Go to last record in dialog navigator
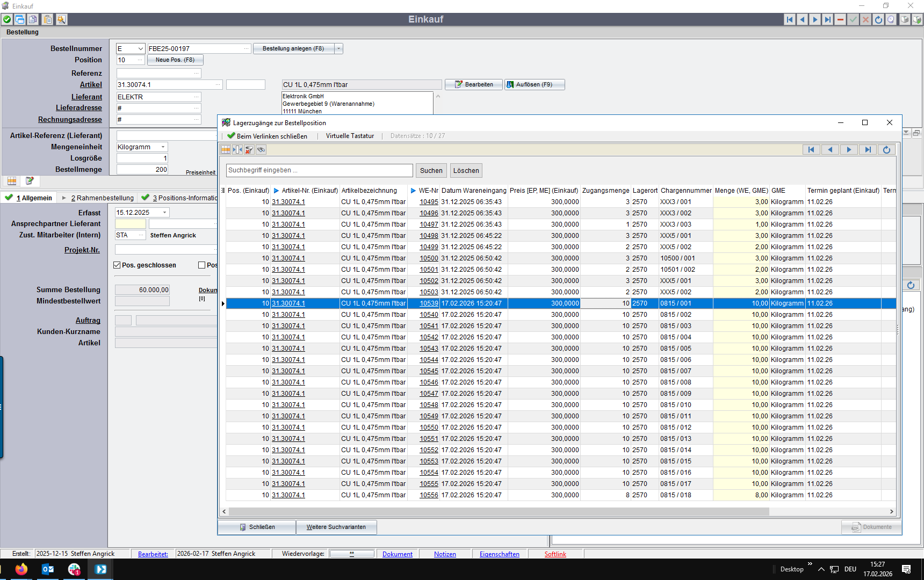924x580 pixels. pyautogui.click(x=868, y=150)
